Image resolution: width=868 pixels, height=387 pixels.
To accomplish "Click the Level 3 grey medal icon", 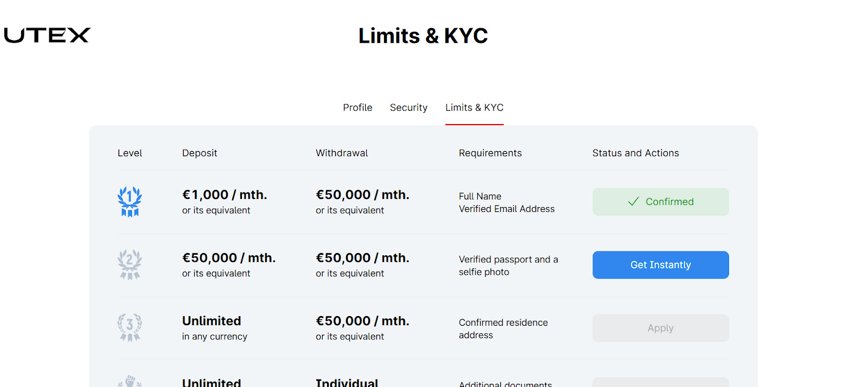I will [130, 327].
